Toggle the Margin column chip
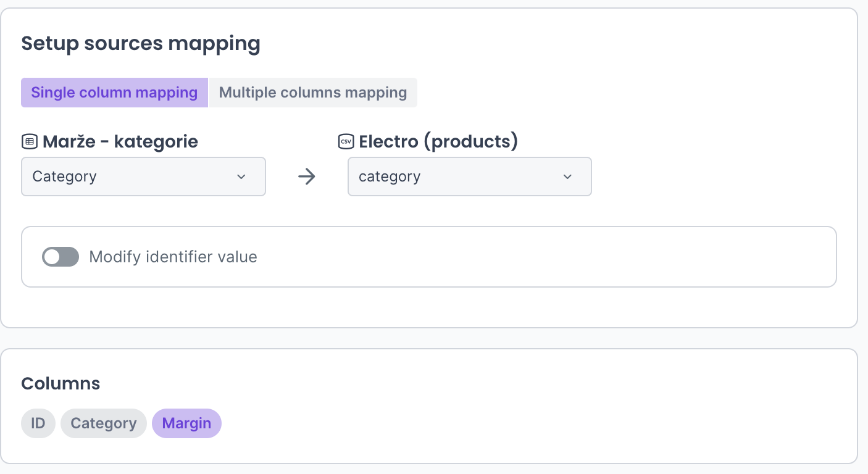Image resolution: width=868 pixels, height=474 pixels. 186,423
